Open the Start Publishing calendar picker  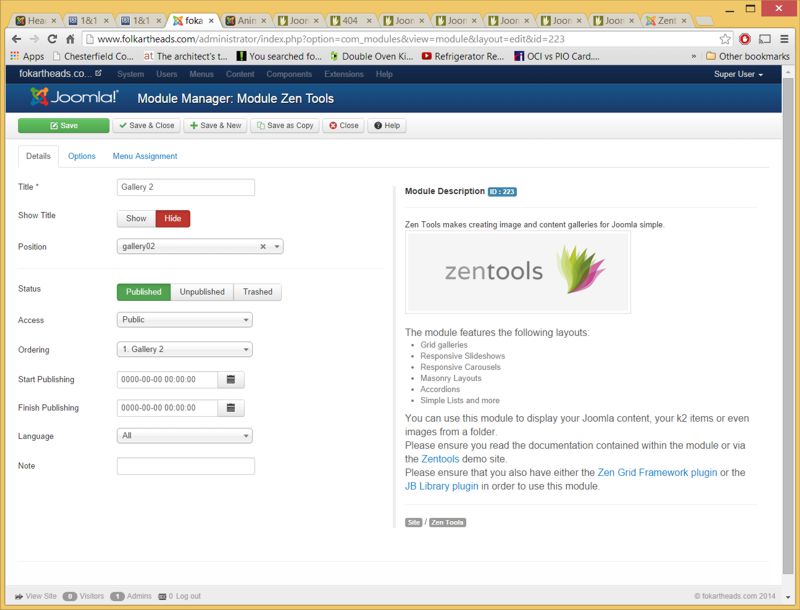click(231, 379)
